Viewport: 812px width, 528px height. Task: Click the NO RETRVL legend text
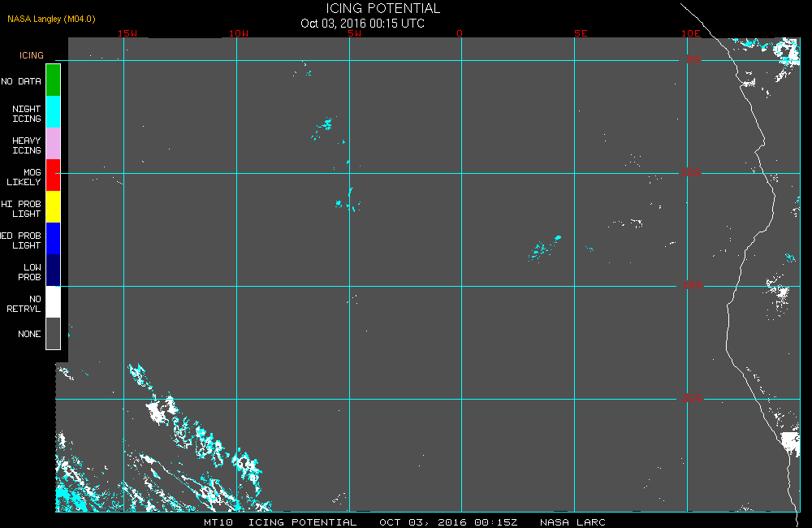click(x=24, y=304)
